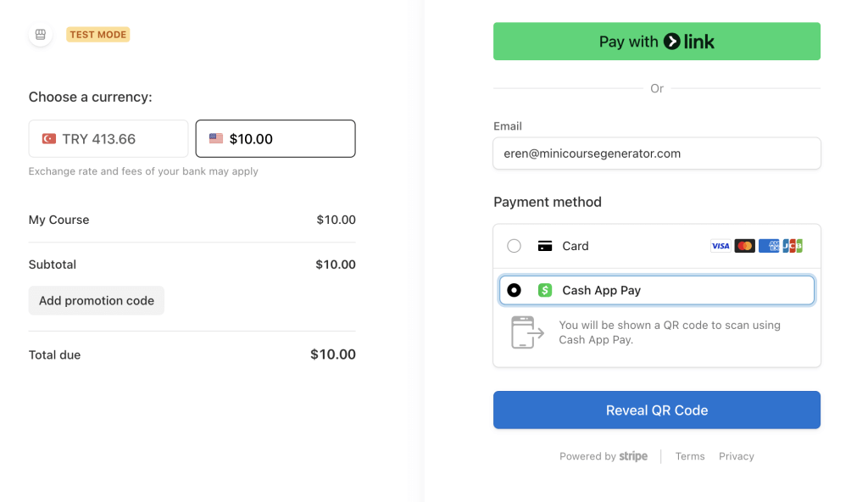Click Add promotion code

97,300
